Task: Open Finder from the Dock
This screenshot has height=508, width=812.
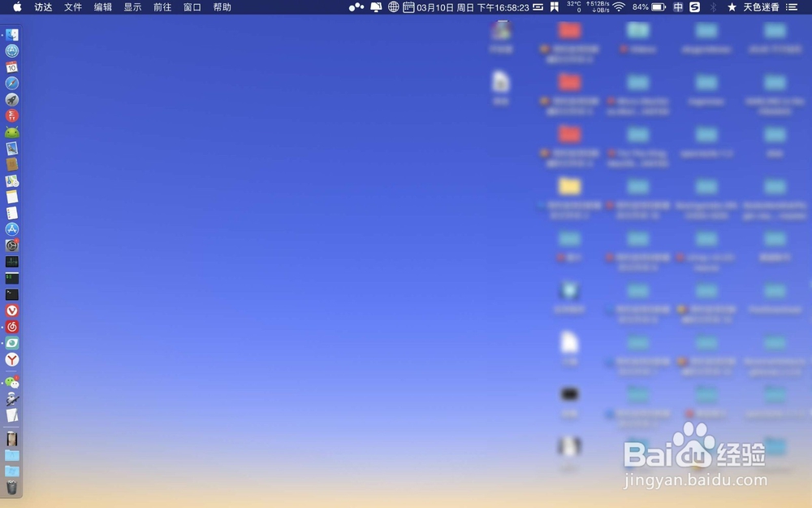Action: 11,35
